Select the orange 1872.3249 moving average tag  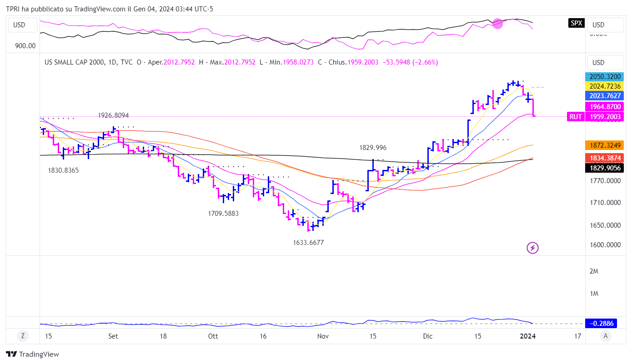point(605,145)
